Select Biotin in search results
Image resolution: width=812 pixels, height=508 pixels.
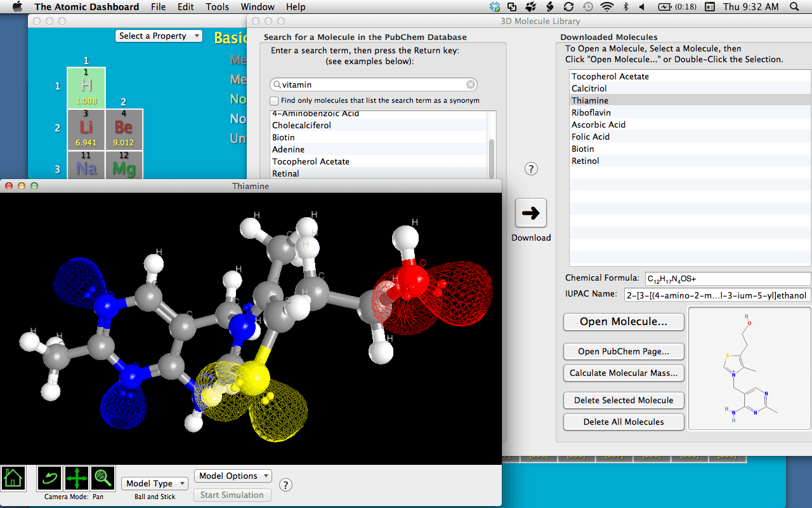tap(378, 137)
